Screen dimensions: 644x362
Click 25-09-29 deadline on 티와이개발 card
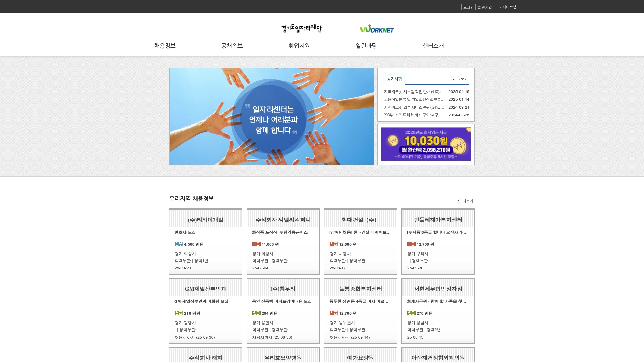(183, 268)
